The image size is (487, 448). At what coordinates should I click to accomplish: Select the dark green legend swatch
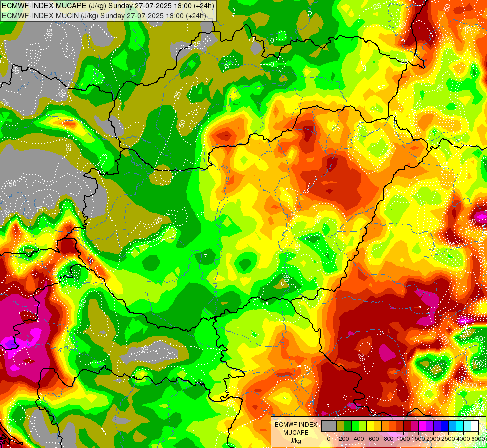click(x=348, y=426)
